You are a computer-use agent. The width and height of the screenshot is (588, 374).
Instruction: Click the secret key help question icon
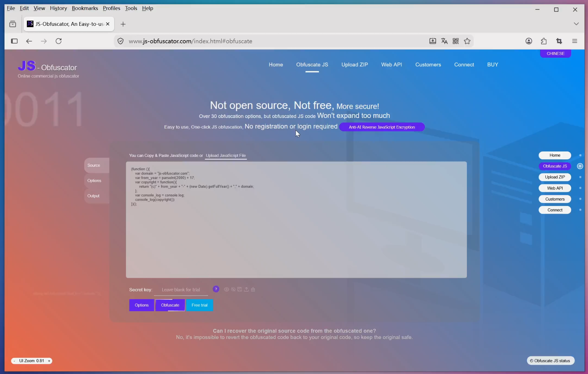[216, 289]
